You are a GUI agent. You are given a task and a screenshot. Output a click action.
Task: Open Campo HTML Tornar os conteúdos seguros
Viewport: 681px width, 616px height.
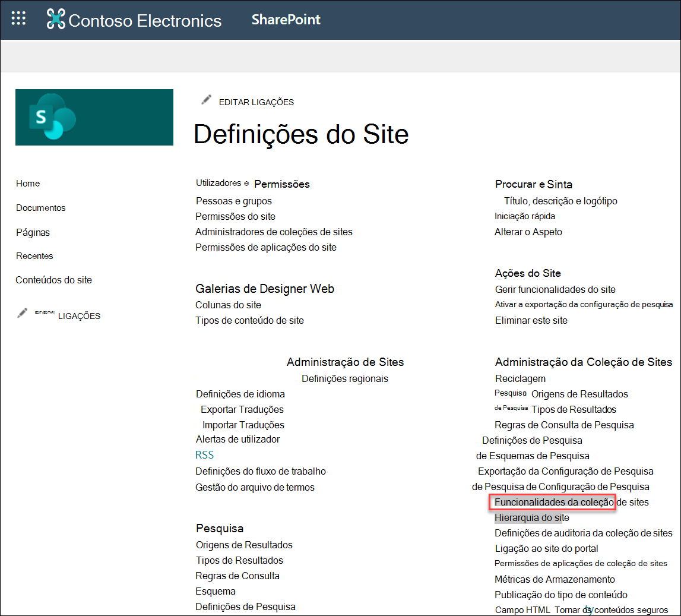[581, 610]
